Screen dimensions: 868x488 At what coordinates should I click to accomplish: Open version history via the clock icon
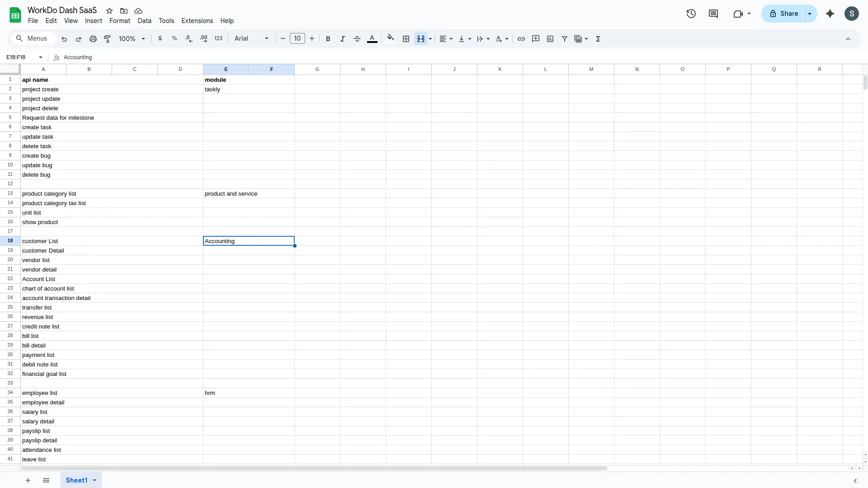click(691, 14)
